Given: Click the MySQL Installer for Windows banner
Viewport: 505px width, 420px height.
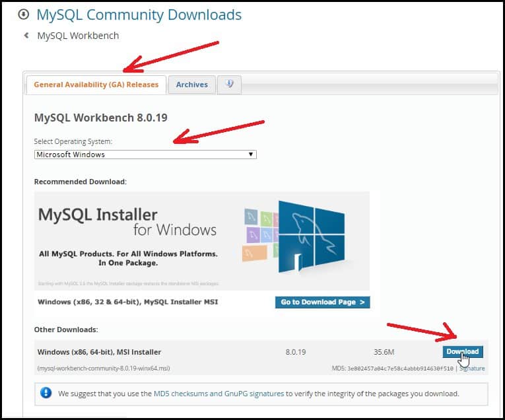Looking at the screenshot, I should (x=202, y=241).
